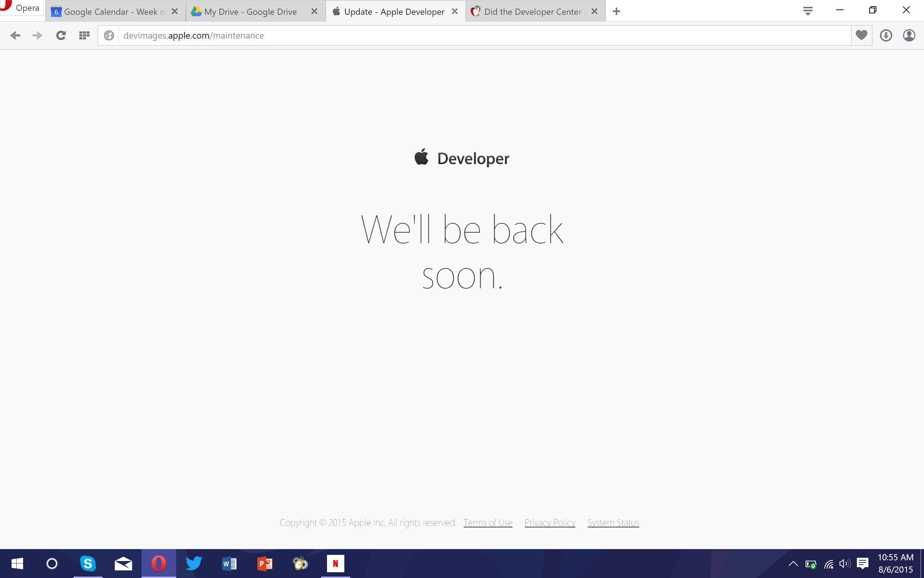Image resolution: width=924 pixels, height=578 pixels.
Task: Reload the current page
Action: click(61, 35)
